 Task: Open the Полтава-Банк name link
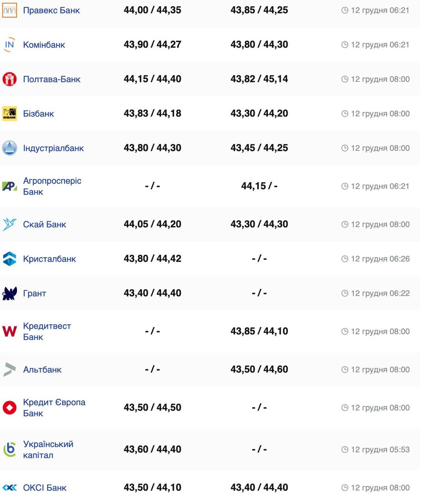[x=52, y=79]
